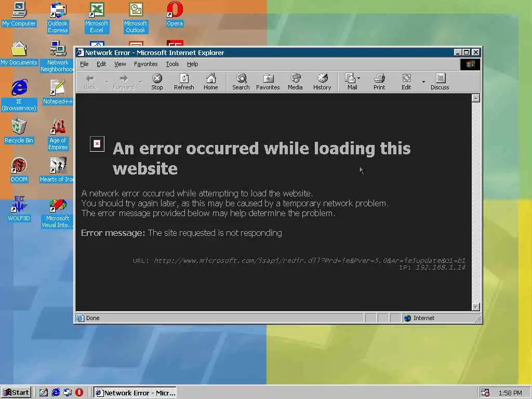This screenshot has width=532, height=399.
Task: Click the Done status bar text
Action: point(92,318)
